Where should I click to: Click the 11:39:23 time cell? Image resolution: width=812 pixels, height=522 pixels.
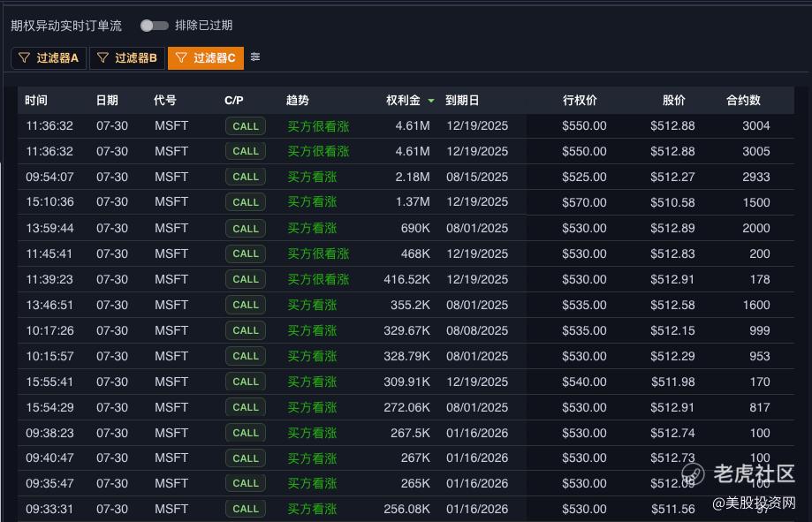(x=49, y=279)
